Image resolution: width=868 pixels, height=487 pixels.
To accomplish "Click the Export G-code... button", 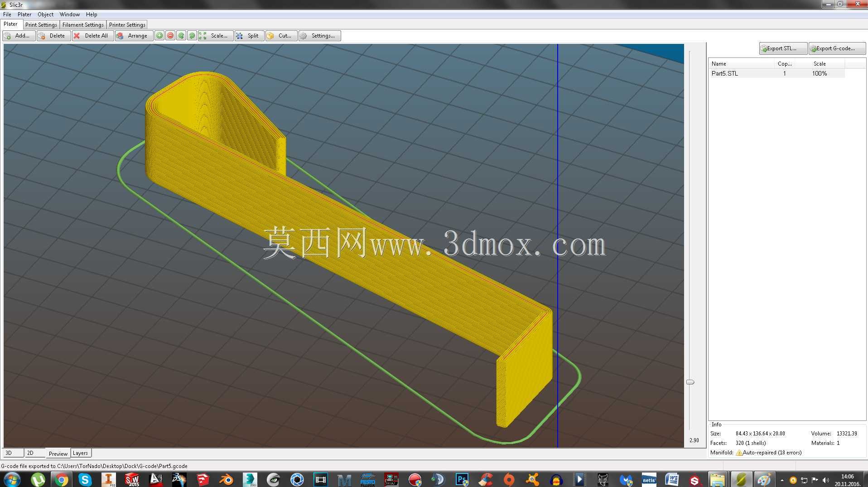I will pyautogui.click(x=837, y=48).
